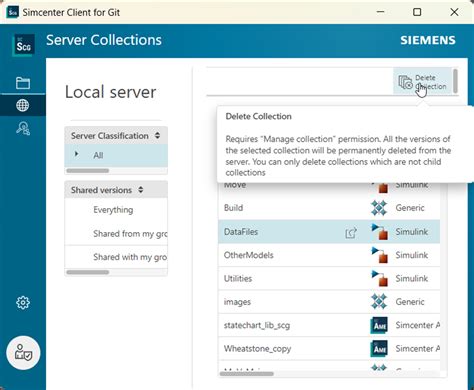The height and width of the screenshot is (390, 474).
Task: Toggle sort on the Shared versions header
Action: (141, 190)
